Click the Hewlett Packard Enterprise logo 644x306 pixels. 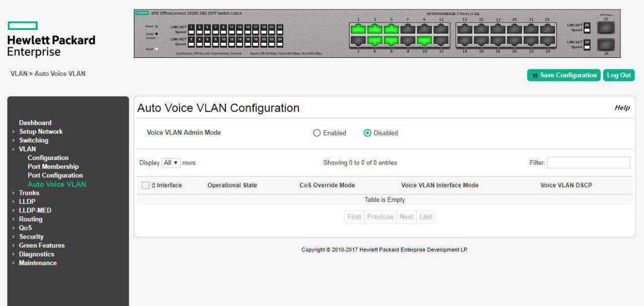(51, 39)
